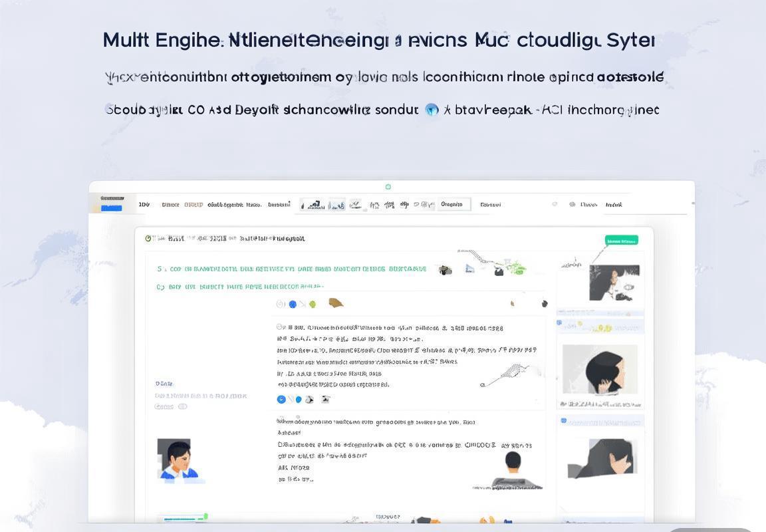This screenshot has height=532, width=766.
Task: Open the bottom sidebar thumbnail of the dark-haired figure
Action: (x=602, y=459)
